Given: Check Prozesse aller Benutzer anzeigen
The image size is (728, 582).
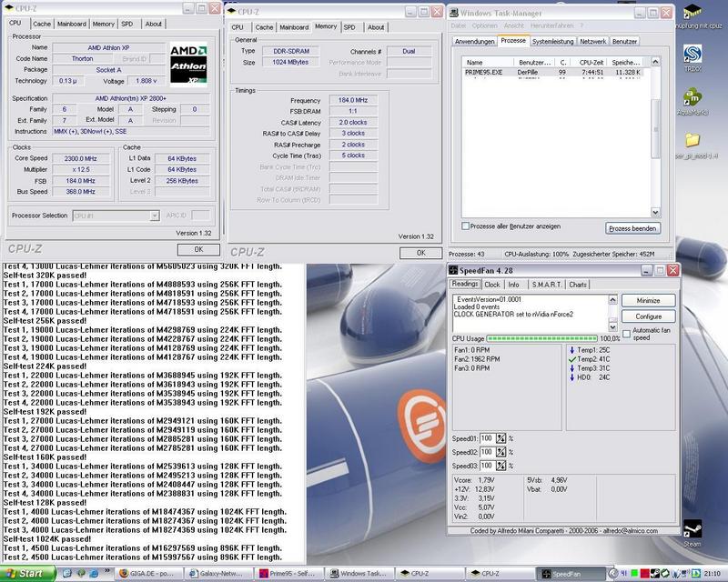Looking at the screenshot, I should click(465, 226).
